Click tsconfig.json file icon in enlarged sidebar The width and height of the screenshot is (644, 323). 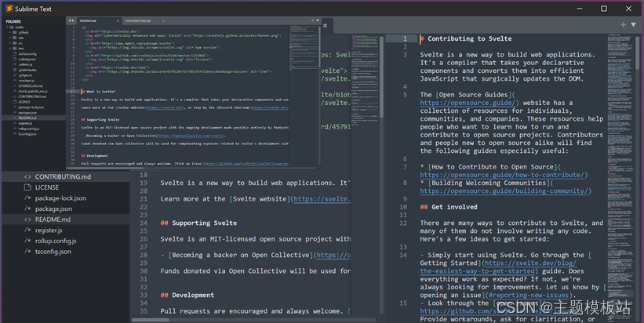27,251
